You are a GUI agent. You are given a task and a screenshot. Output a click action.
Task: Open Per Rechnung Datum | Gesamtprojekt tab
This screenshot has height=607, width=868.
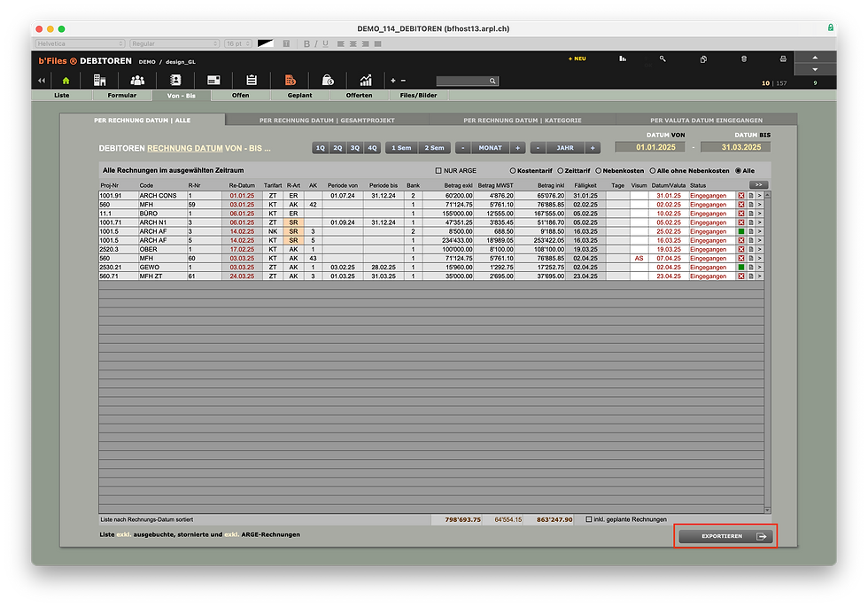coord(327,121)
